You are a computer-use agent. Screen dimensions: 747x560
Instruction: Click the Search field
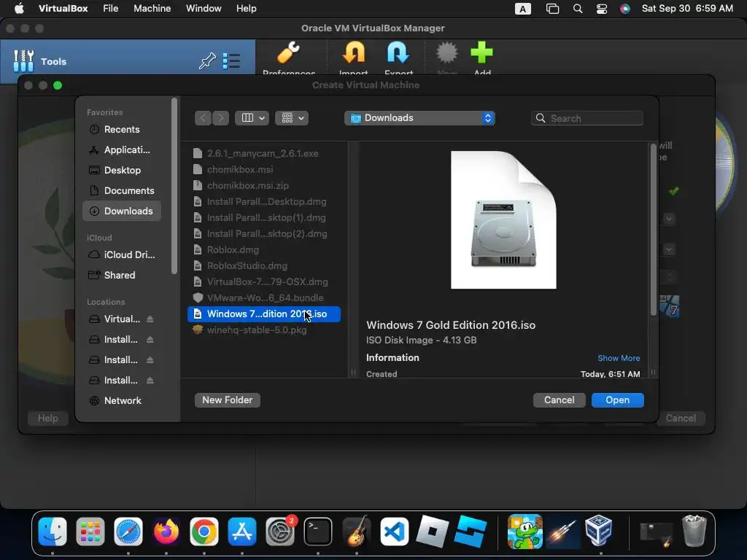pos(587,118)
